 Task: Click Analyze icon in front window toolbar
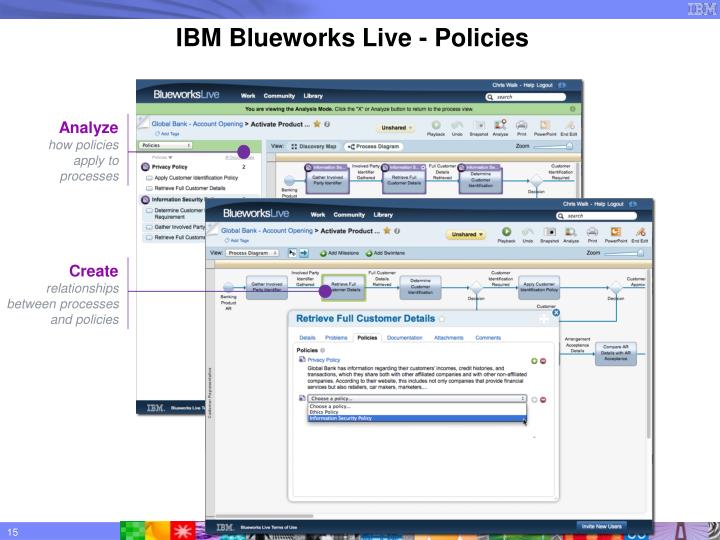[x=571, y=232]
